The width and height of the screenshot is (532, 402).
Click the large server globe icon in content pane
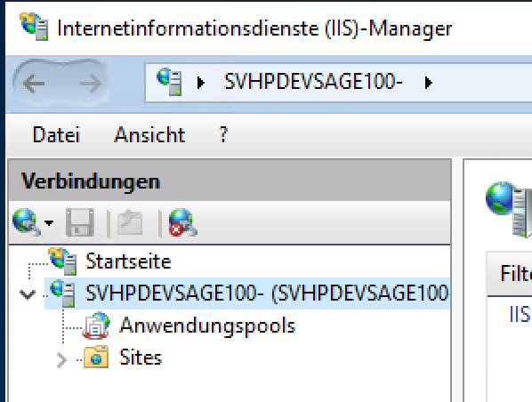pyautogui.click(x=509, y=209)
